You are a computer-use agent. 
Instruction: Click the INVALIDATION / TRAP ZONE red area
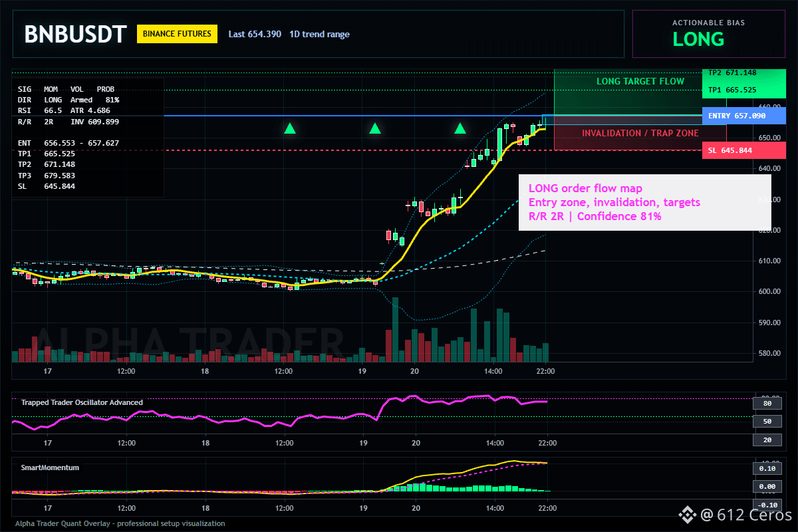pos(640,133)
